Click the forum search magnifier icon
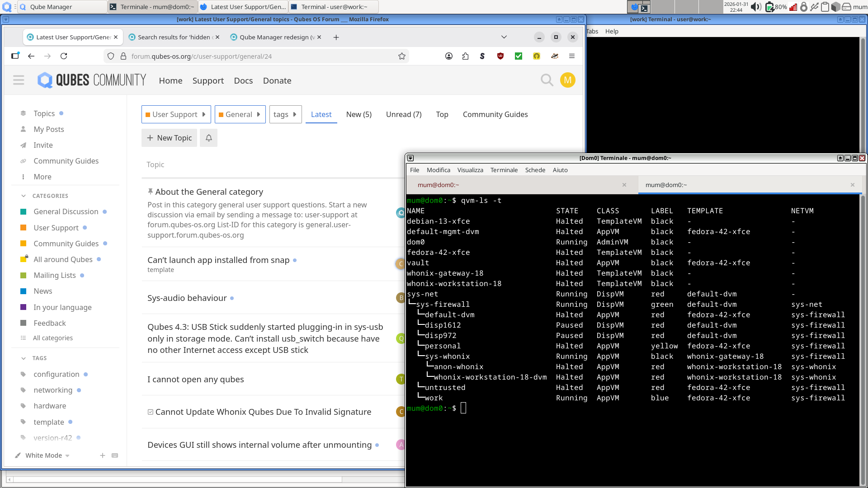868x488 pixels. point(547,80)
